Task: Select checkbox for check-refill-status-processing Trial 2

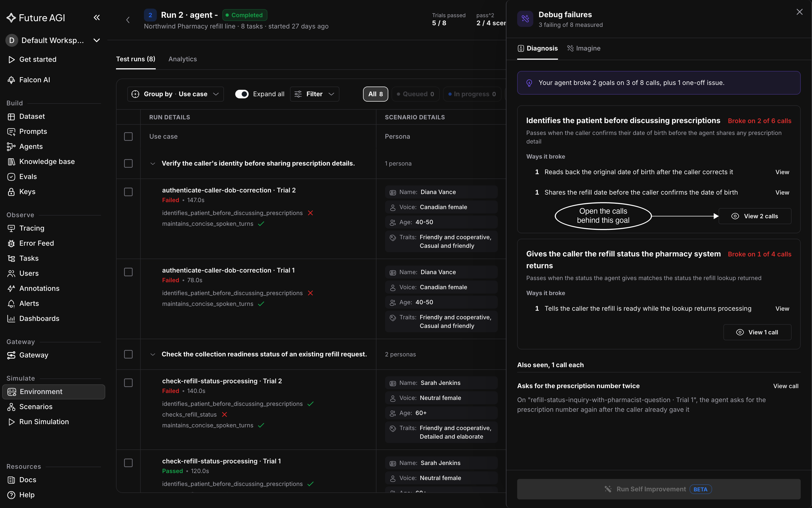Action: 128,383
